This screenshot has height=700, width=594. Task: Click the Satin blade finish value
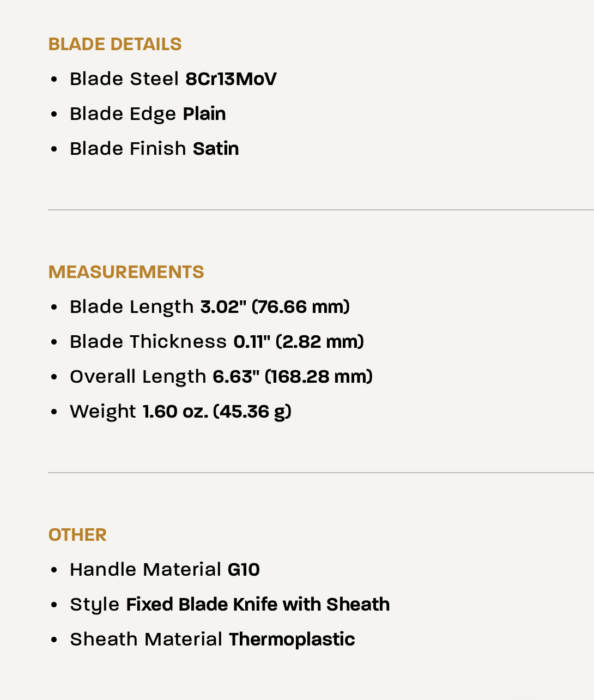(216, 149)
